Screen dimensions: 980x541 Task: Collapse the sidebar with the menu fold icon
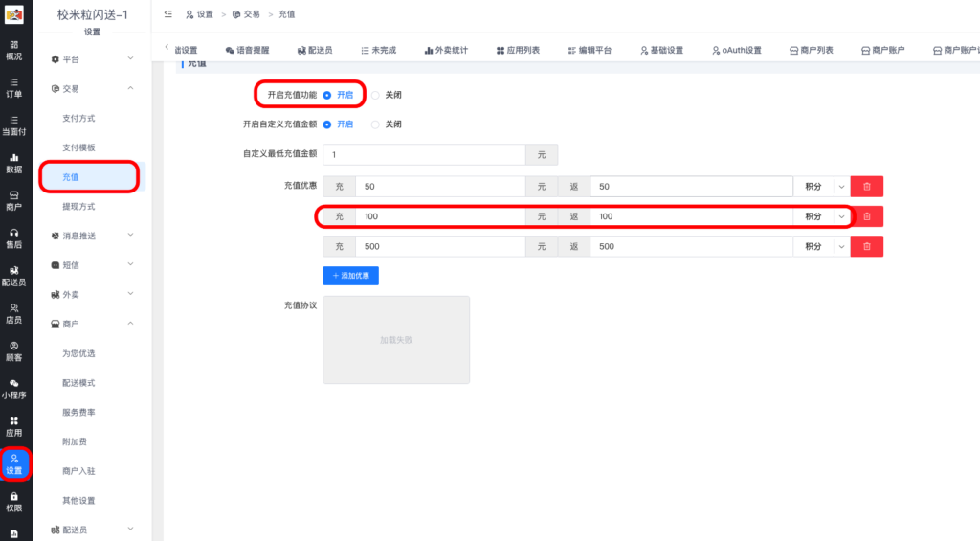168,13
